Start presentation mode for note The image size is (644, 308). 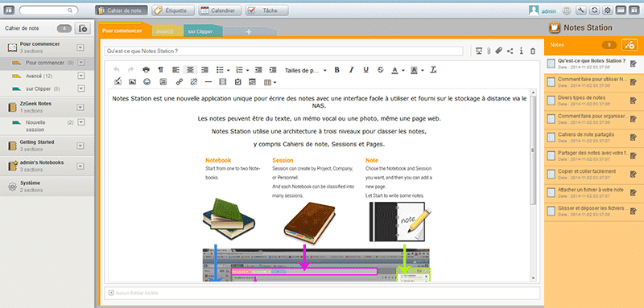[x=478, y=51]
